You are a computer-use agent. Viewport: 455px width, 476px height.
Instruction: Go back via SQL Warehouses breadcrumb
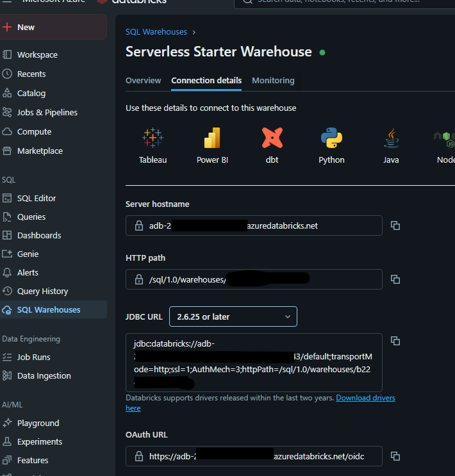[x=156, y=31]
